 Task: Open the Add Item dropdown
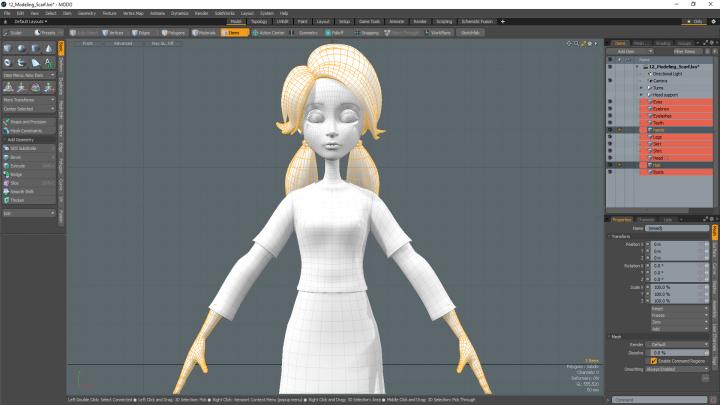point(627,51)
